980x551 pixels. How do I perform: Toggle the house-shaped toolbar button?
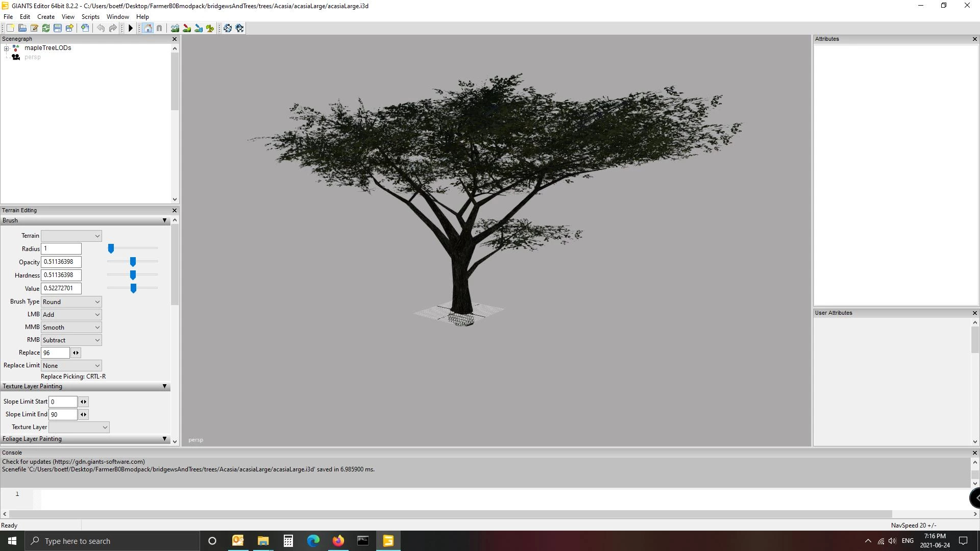148,28
